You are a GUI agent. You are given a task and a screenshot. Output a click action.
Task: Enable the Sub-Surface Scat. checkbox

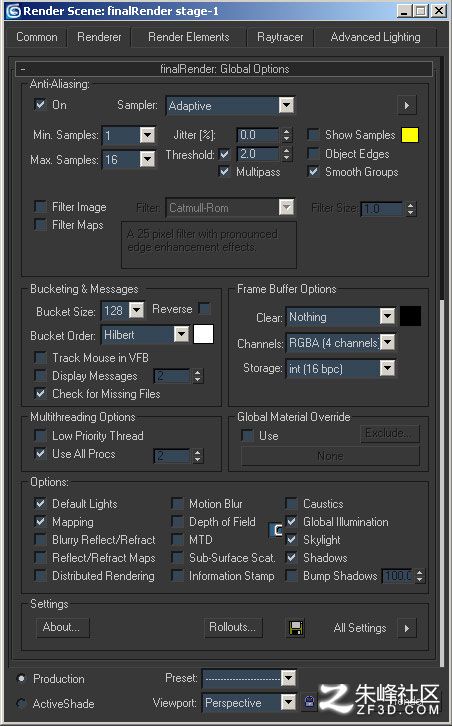tap(177, 557)
